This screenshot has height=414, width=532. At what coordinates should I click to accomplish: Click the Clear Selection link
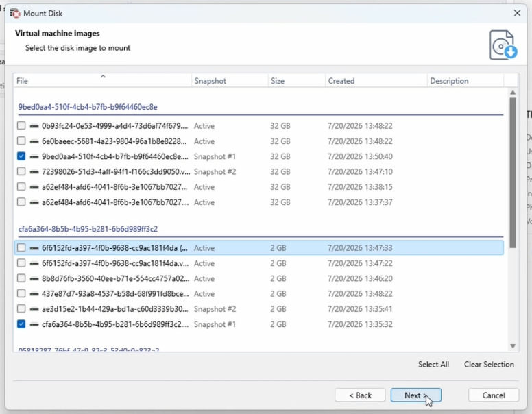pos(489,365)
